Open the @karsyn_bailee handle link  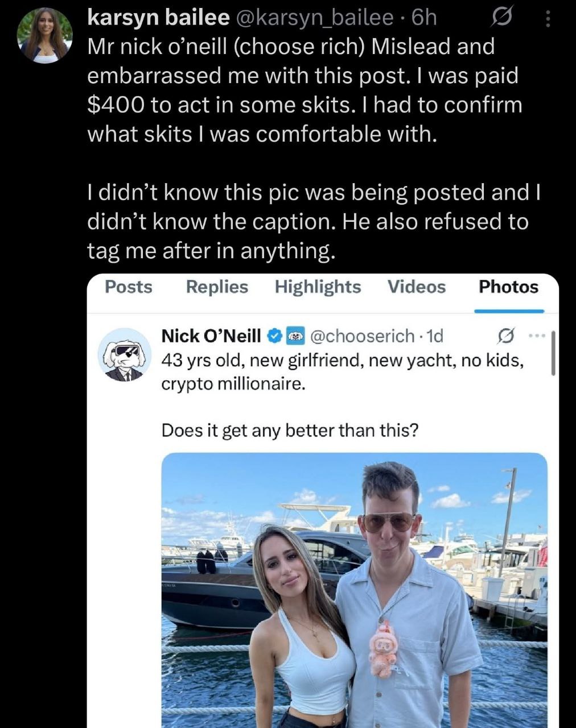[315, 18]
